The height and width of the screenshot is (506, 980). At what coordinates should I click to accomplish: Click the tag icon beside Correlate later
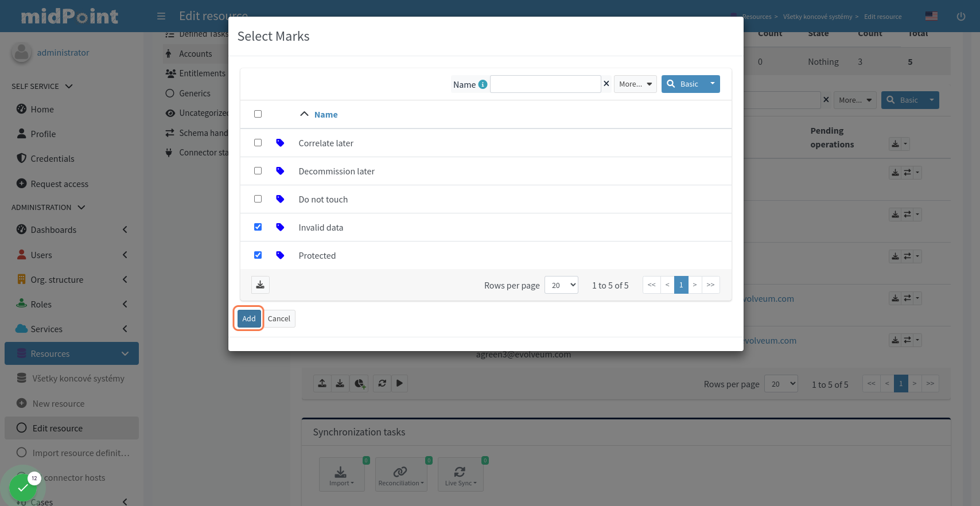(x=280, y=143)
